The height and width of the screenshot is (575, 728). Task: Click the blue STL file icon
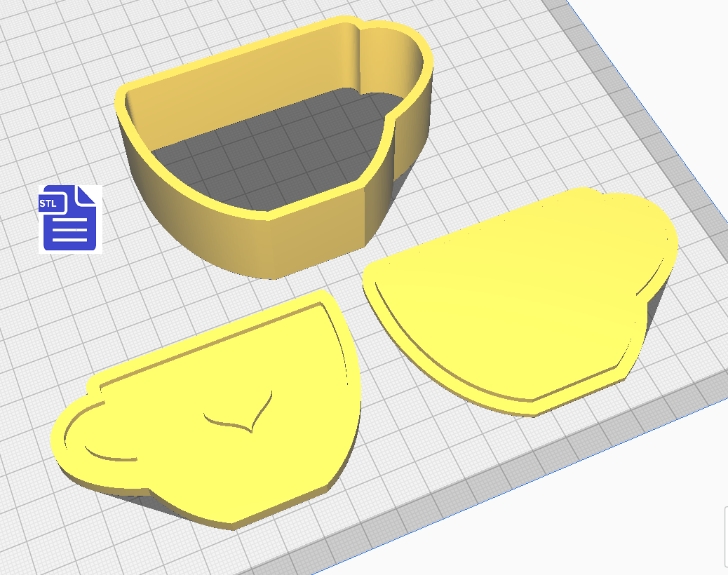(x=69, y=219)
